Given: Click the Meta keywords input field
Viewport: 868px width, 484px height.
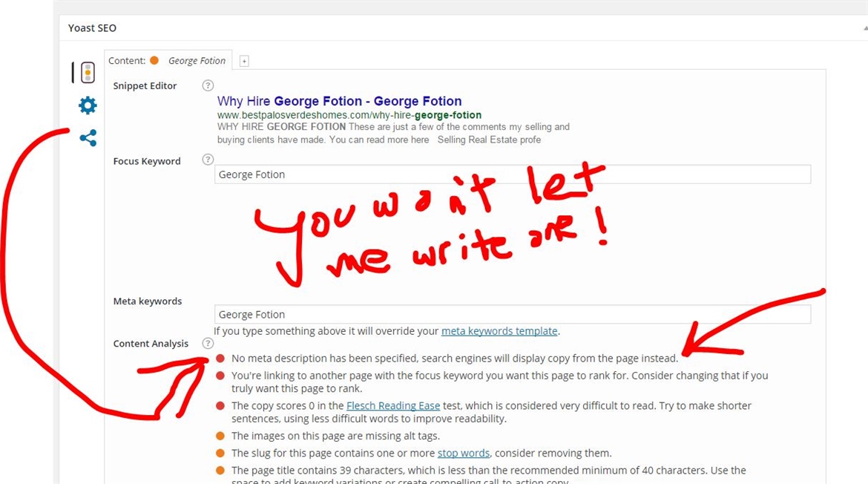Looking at the screenshot, I should [512, 314].
